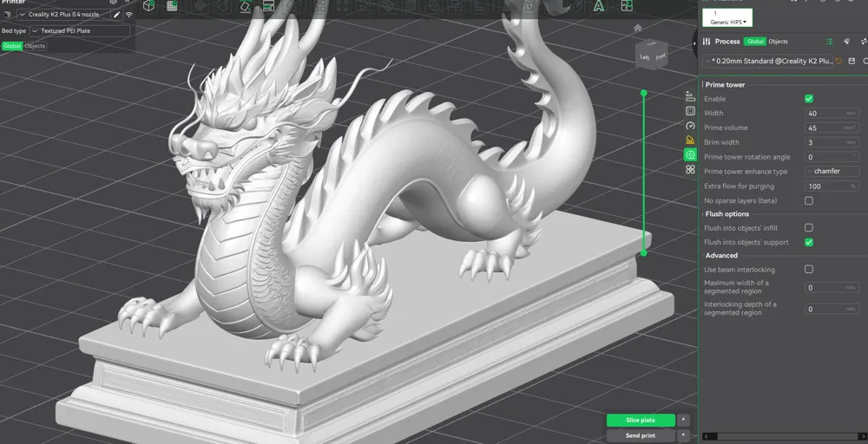
Task: Click the Process sliders icon
Action: pos(707,42)
